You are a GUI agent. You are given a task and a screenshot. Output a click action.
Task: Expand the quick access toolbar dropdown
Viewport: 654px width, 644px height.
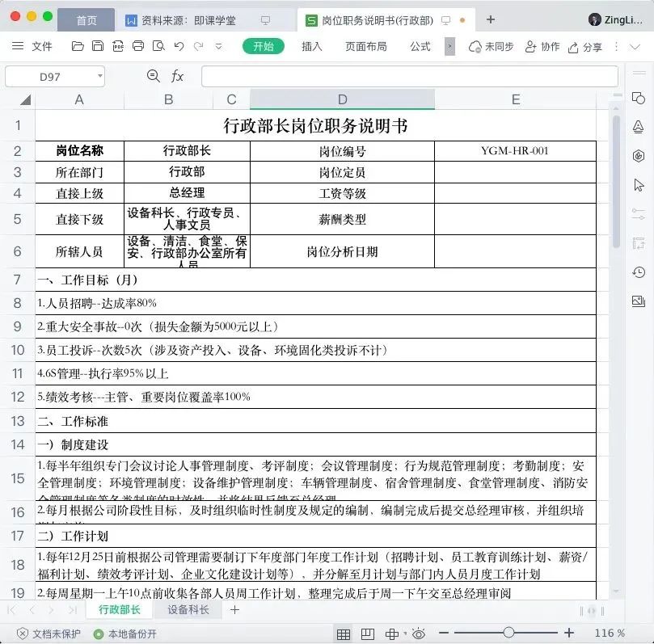tap(218, 46)
